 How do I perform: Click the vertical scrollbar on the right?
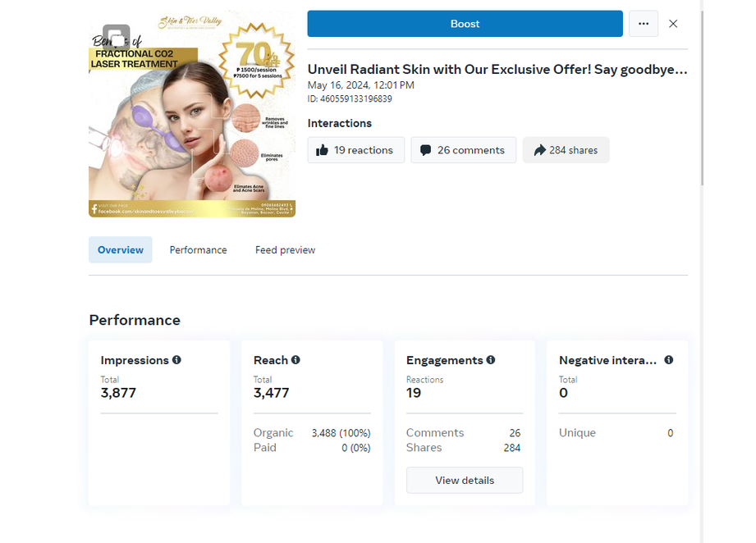click(702, 98)
